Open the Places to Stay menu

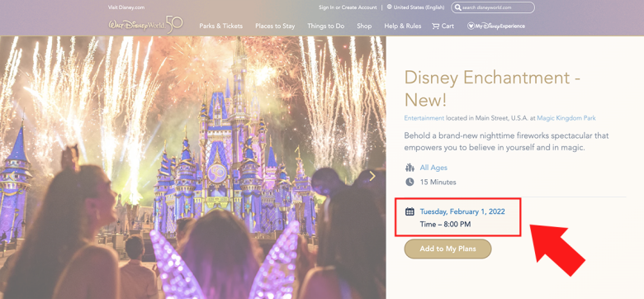[x=275, y=26]
